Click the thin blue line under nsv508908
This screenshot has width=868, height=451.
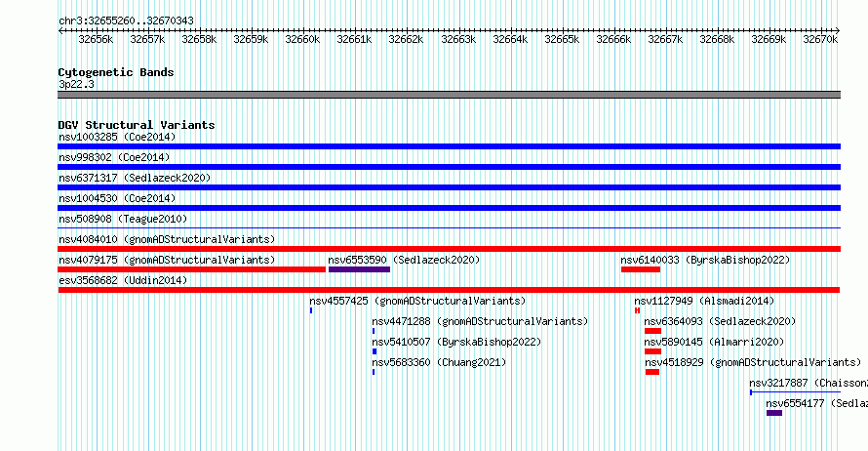click(449, 227)
